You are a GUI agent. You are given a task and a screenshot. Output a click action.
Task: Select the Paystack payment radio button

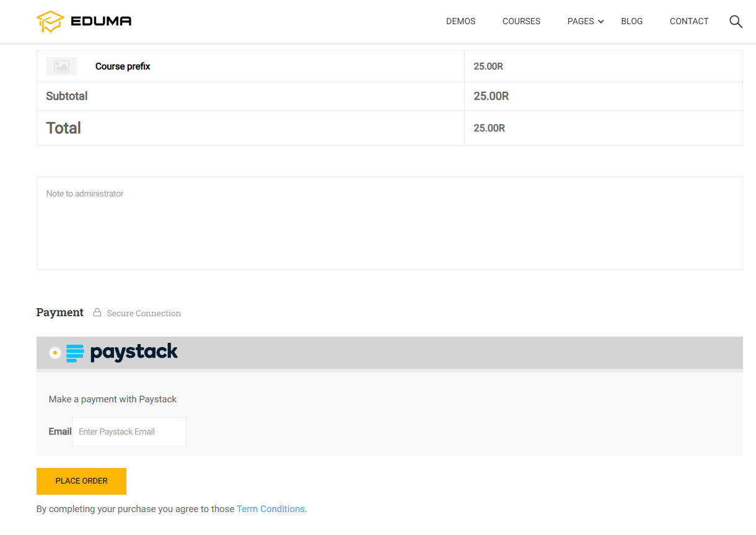tap(55, 353)
